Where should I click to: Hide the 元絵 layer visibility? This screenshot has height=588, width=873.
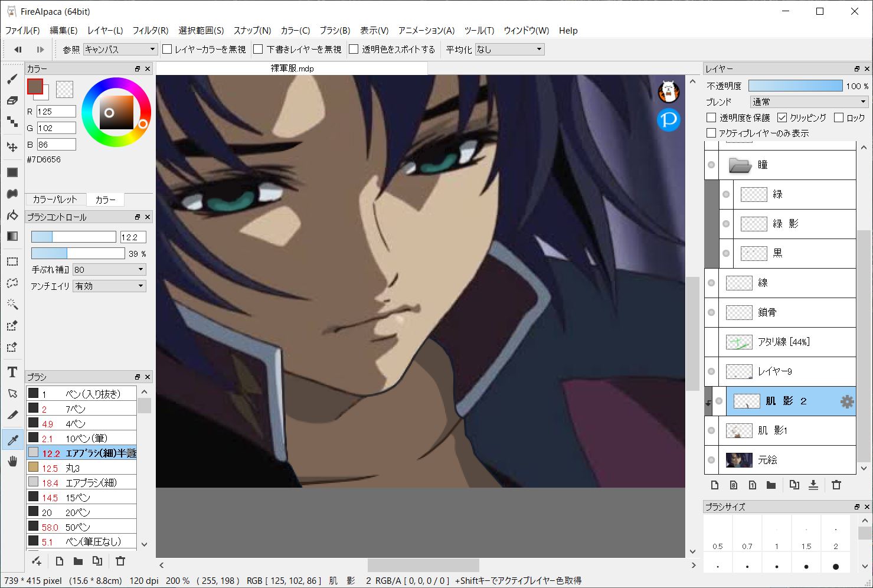(711, 460)
